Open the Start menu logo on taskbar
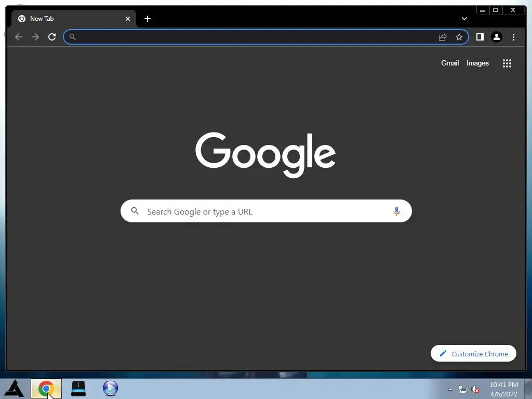This screenshot has height=399, width=532. pos(14,389)
